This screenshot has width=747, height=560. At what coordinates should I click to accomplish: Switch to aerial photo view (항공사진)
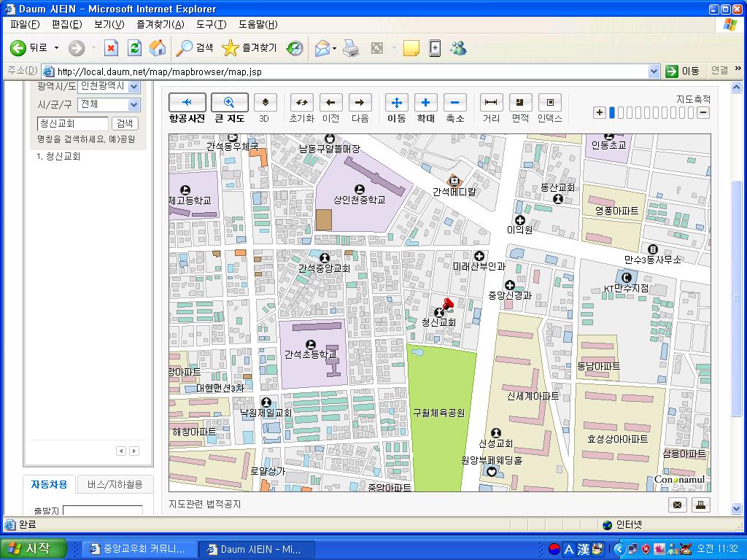point(187,103)
